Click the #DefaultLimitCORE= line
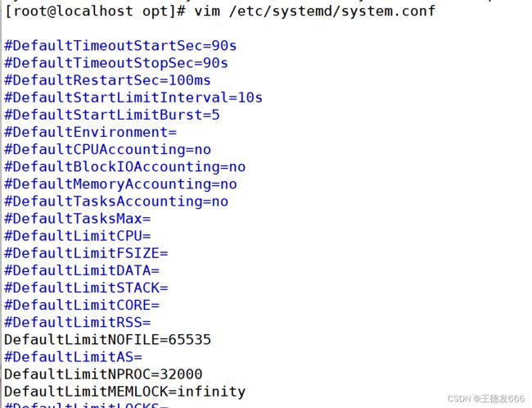Viewport: 532px width, 408px height. point(81,305)
